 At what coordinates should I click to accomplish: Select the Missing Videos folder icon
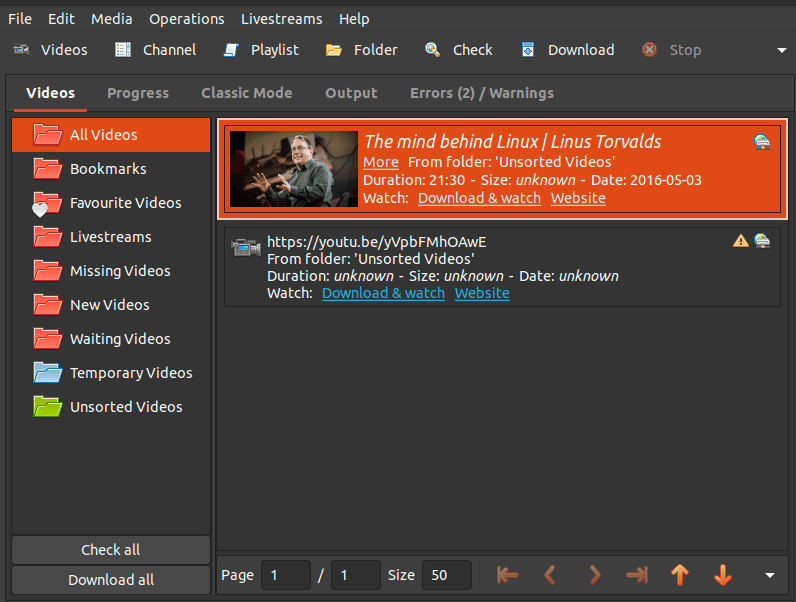pyautogui.click(x=47, y=271)
